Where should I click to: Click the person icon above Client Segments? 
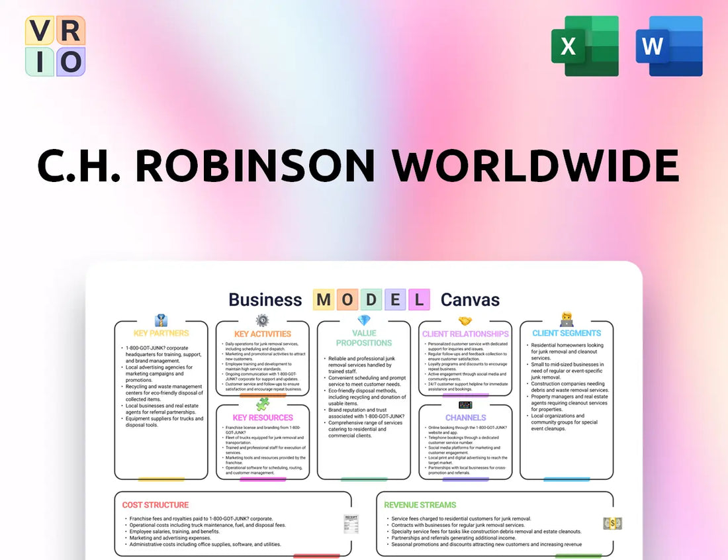[x=567, y=320]
